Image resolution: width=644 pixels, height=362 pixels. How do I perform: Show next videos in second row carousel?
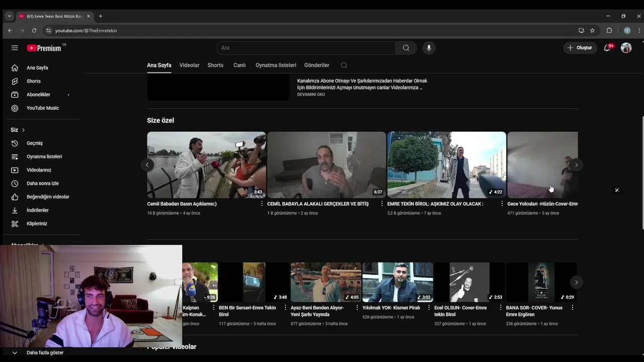point(576,282)
